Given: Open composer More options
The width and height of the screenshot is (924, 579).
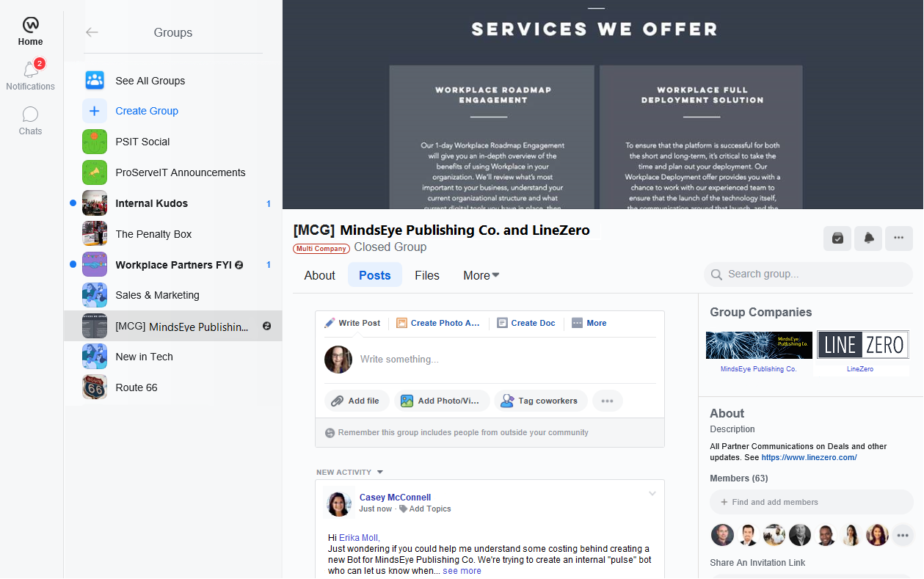Looking at the screenshot, I should point(589,323).
